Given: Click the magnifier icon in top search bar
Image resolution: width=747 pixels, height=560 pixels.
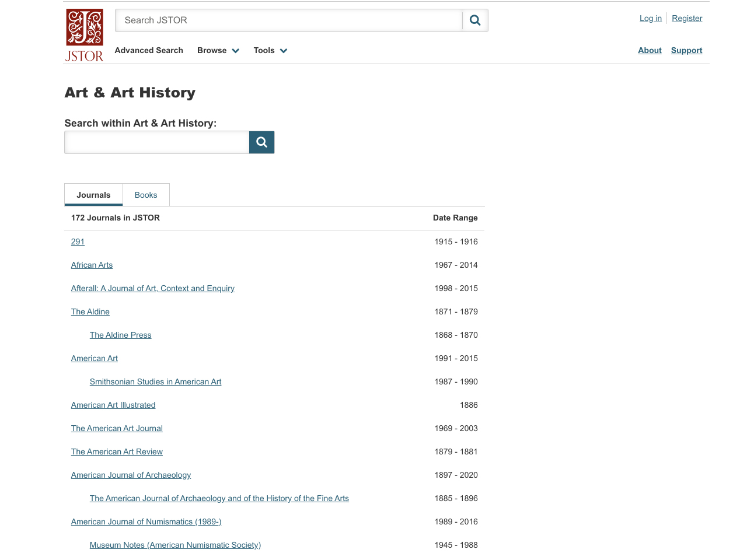Looking at the screenshot, I should tap(475, 20).
